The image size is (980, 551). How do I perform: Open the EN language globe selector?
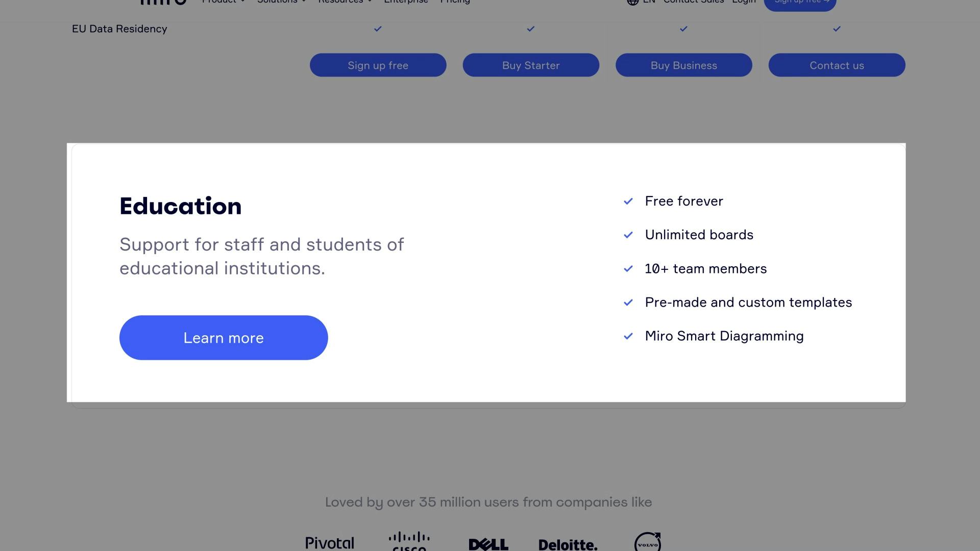[x=632, y=2]
